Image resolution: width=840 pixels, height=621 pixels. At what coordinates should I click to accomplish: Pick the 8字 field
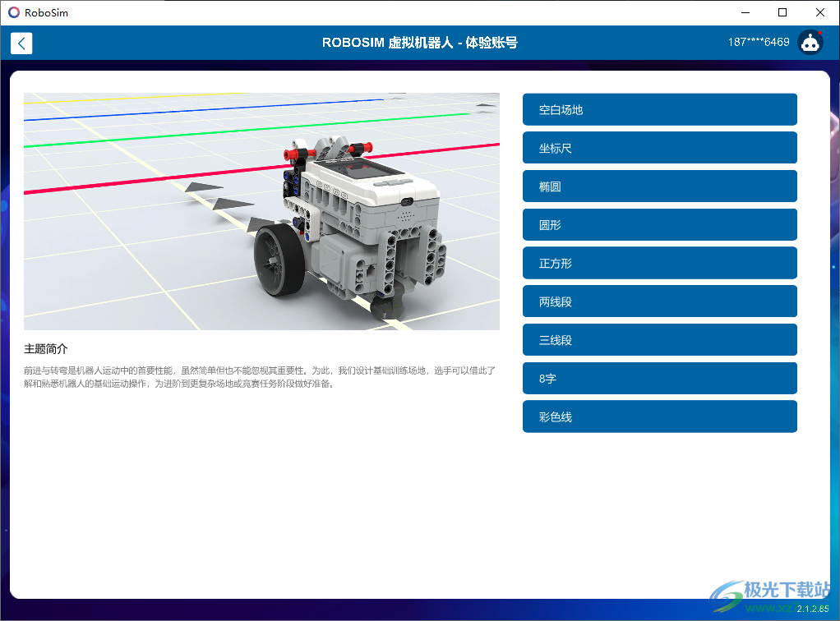click(659, 379)
